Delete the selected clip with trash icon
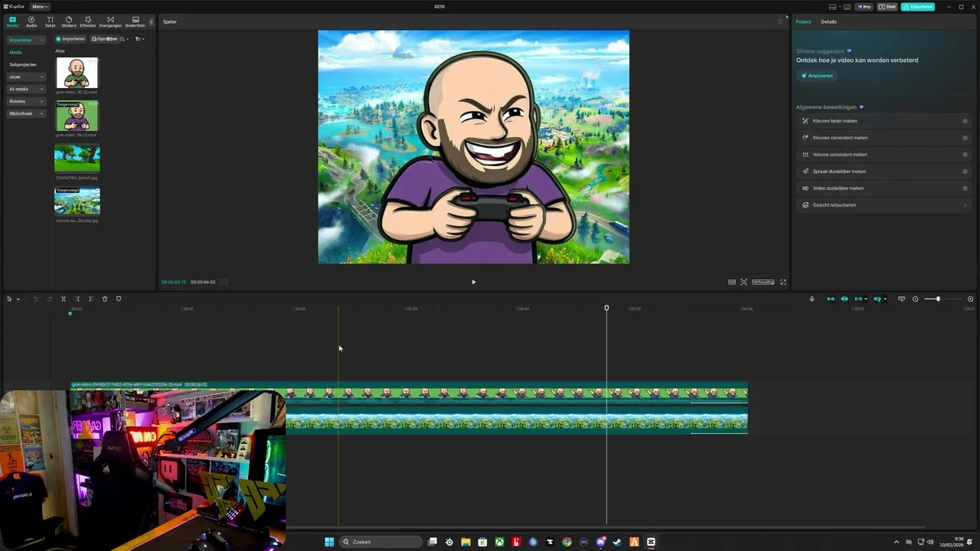Screen dimensions: 980x551 click(105, 298)
